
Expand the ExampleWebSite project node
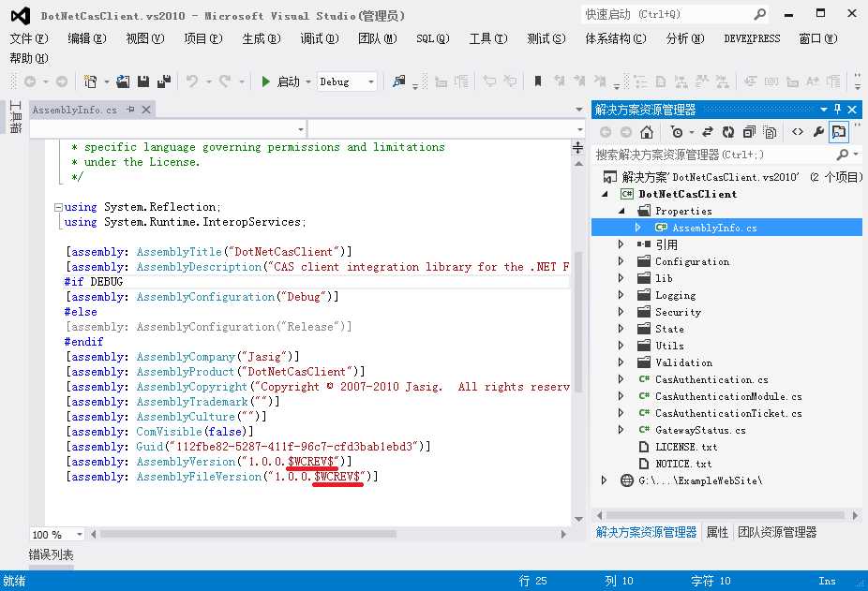[604, 480]
